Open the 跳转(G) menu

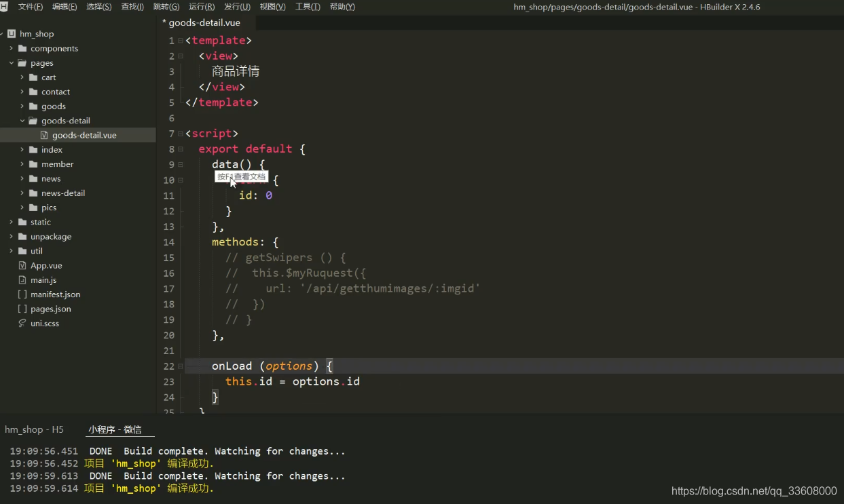pos(166,7)
